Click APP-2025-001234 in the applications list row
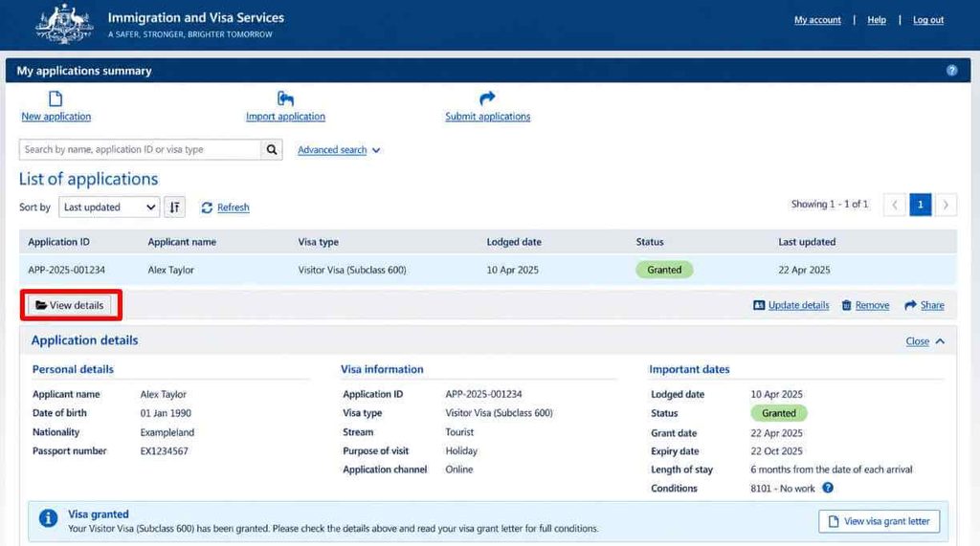This screenshot has height=546, width=980. tap(66, 270)
